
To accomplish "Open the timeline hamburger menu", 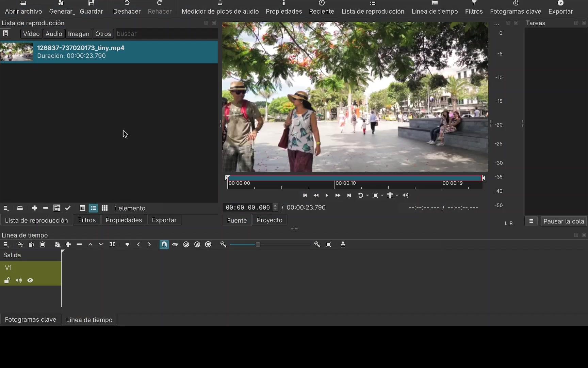I will pyautogui.click(x=6, y=244).
